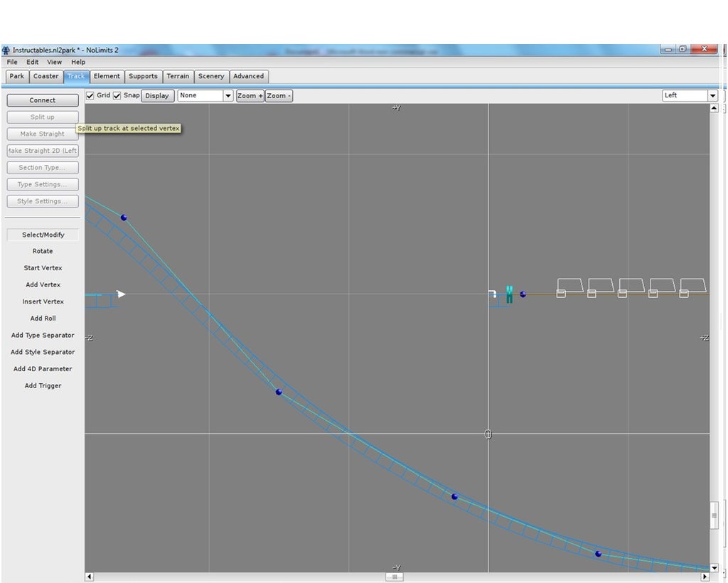Screen dimensions: 728x583
Task: Click the white arrow track end marker
Action: pyautogui.click(x=121, y=294)
